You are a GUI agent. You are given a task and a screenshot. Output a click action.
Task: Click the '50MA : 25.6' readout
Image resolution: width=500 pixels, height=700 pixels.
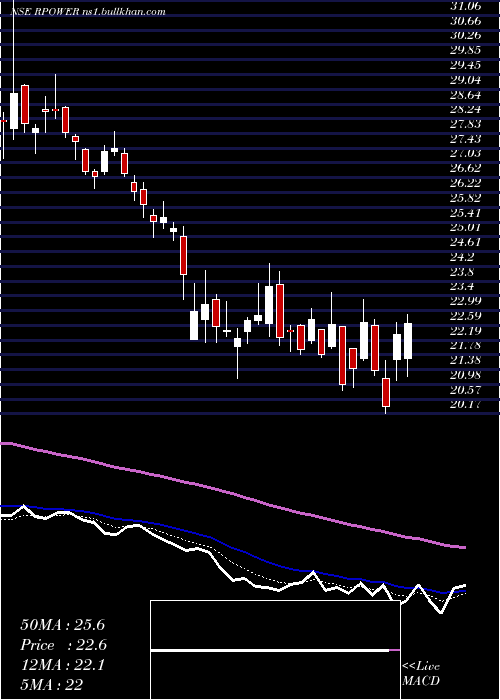(x=62, y=625)
